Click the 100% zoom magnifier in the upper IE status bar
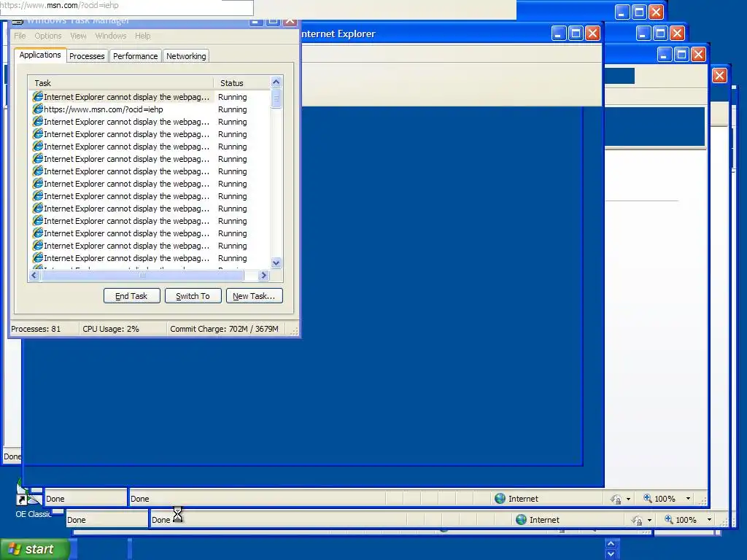The image size is (747, 560). pyautogui.click(x=648, y=498)
